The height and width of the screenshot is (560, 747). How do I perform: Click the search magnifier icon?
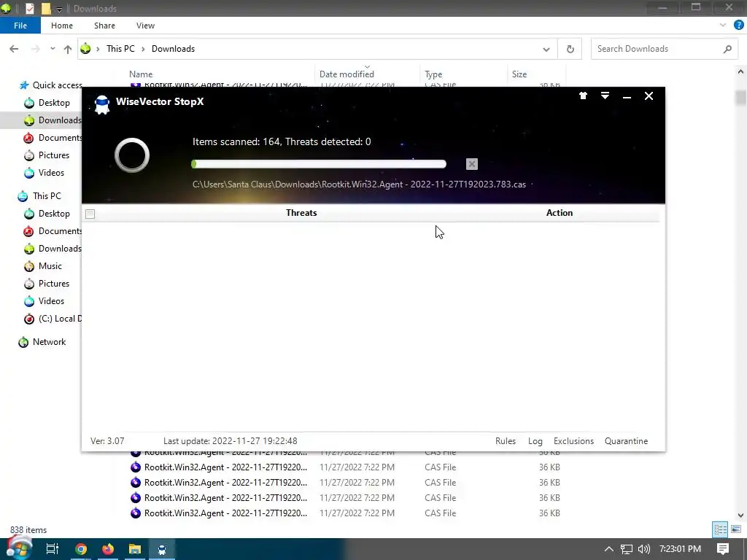(x=727, y=49)
